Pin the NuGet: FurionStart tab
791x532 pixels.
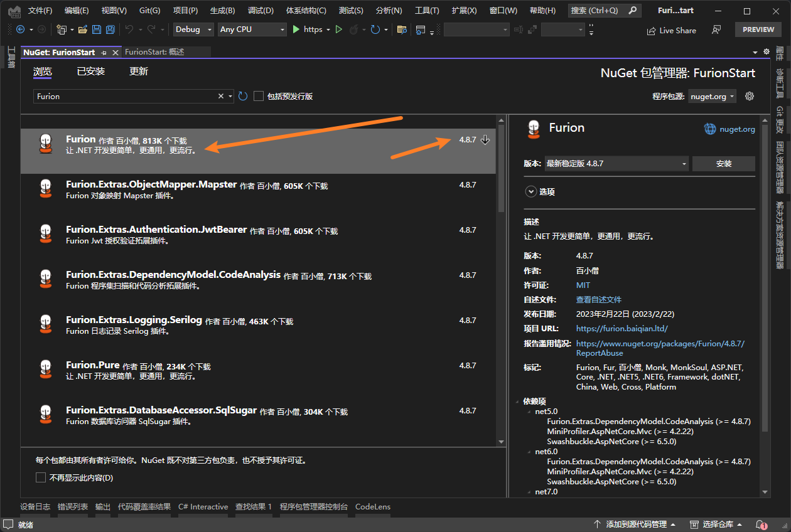104,53
